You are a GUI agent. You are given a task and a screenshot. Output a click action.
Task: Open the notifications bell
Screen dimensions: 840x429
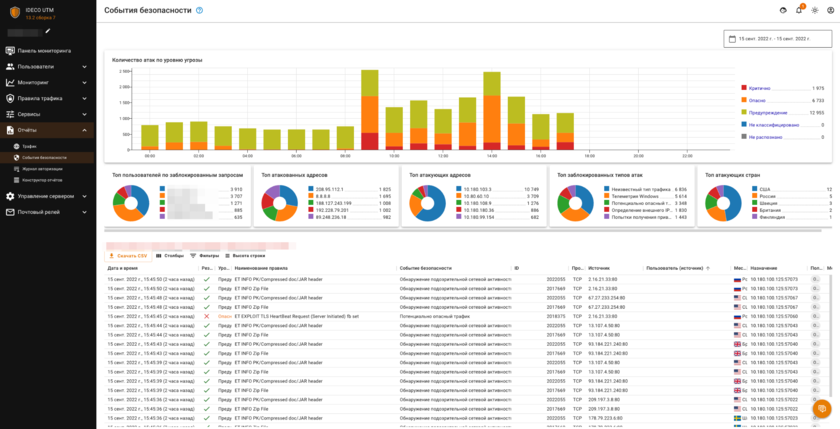pos(799,10)
